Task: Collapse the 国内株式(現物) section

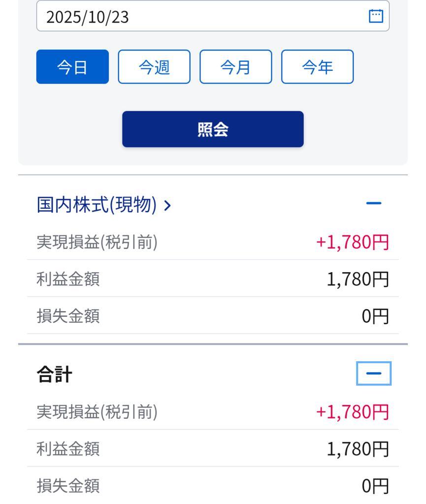Action: [x=374, y=203]
